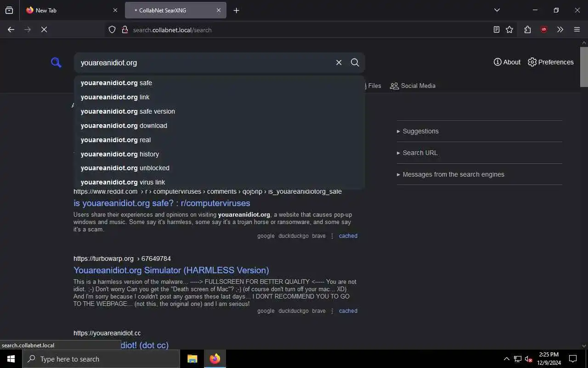The width and height of the screenshot is (588, 368).
Task: Choose suggestion 'youareanidiot.org link'
Action: tap(220, 97)
